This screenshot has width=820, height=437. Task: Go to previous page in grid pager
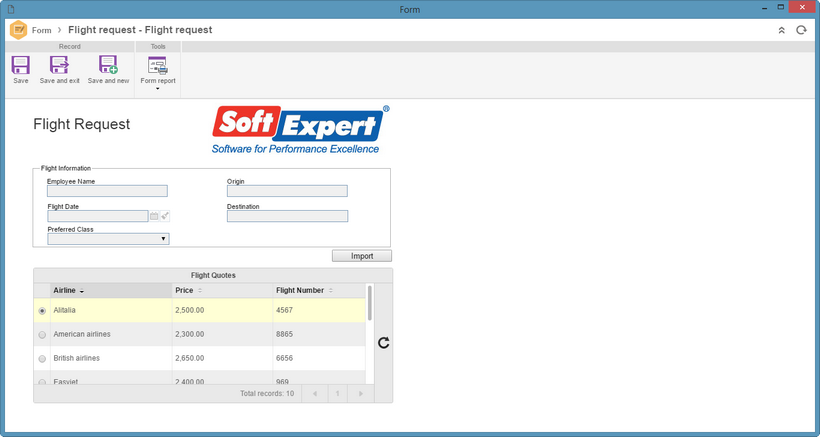point(315,394)
